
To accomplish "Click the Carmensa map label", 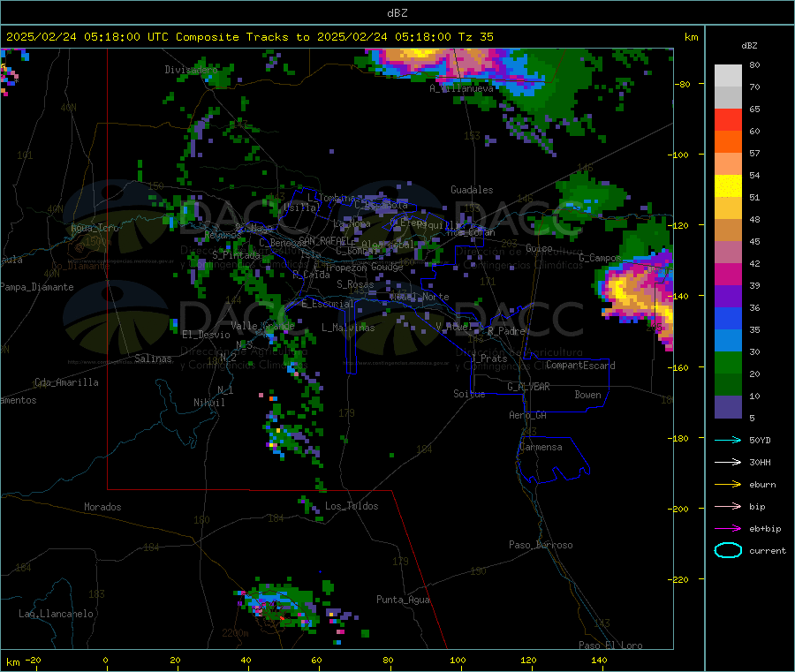I will point(541,448).
